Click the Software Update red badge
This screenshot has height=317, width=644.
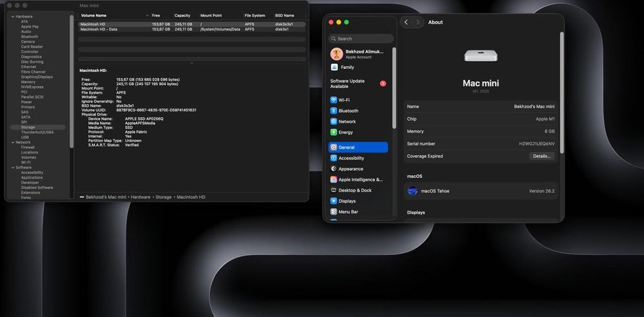[383, 84]
